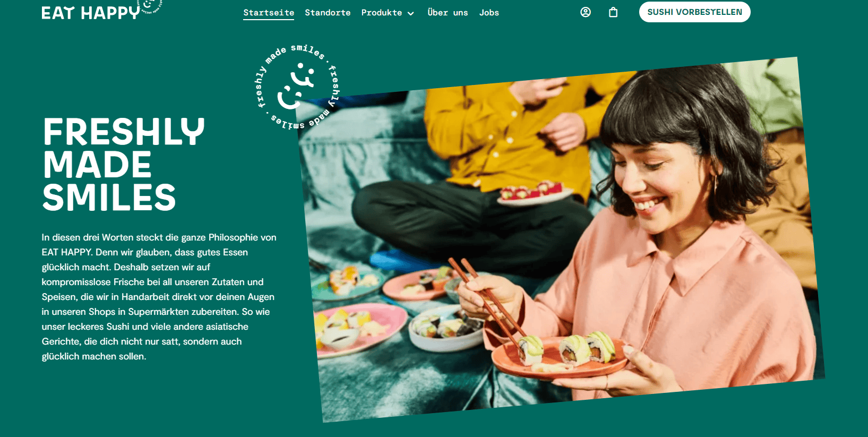The height and width of the screenshot is (437, 868).
Task: Click the FRESHLY MADE SMILES headline
Action: (x=123, y=164)
